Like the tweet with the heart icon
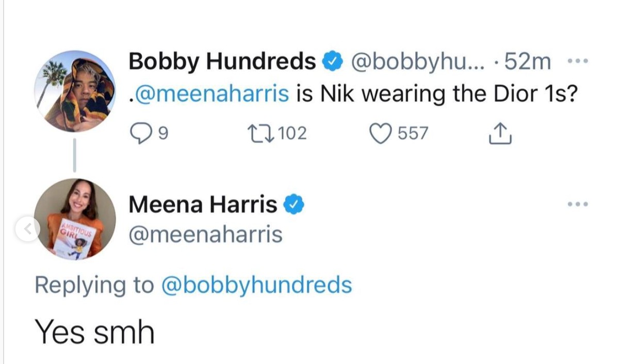This screenshot has width=618, height=364. pyautogui.click(x=381, y=134)
